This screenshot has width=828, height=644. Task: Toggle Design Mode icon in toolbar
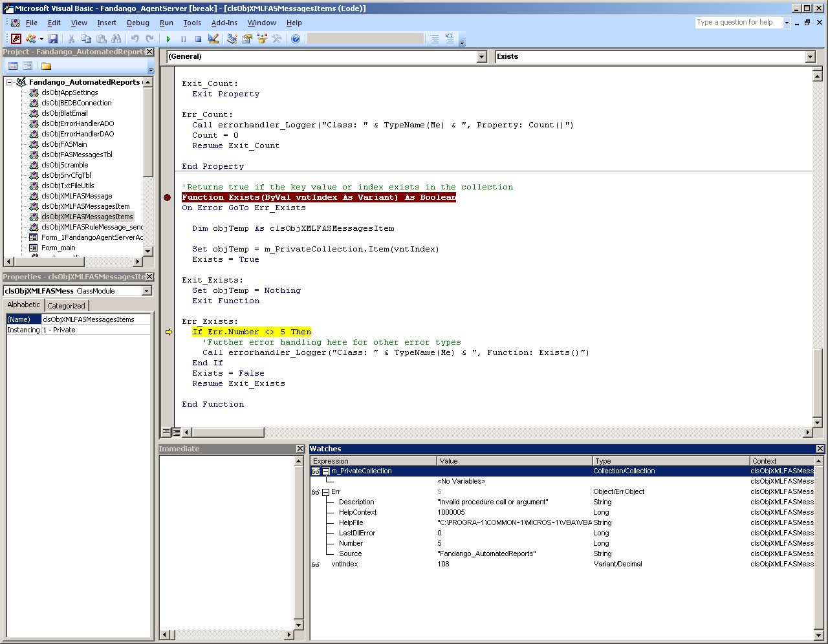point(213,39)
